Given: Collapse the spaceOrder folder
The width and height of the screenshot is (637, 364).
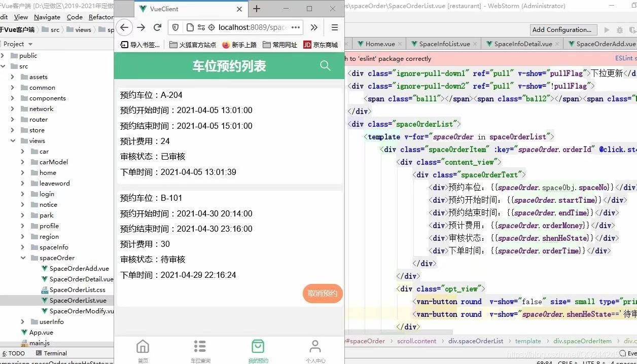Looking at the screenshot, I should [x=22, y=258].
